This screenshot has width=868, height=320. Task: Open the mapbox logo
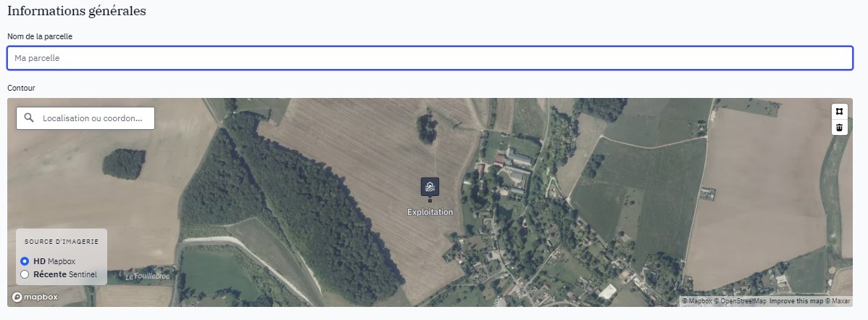coord(35,297)
